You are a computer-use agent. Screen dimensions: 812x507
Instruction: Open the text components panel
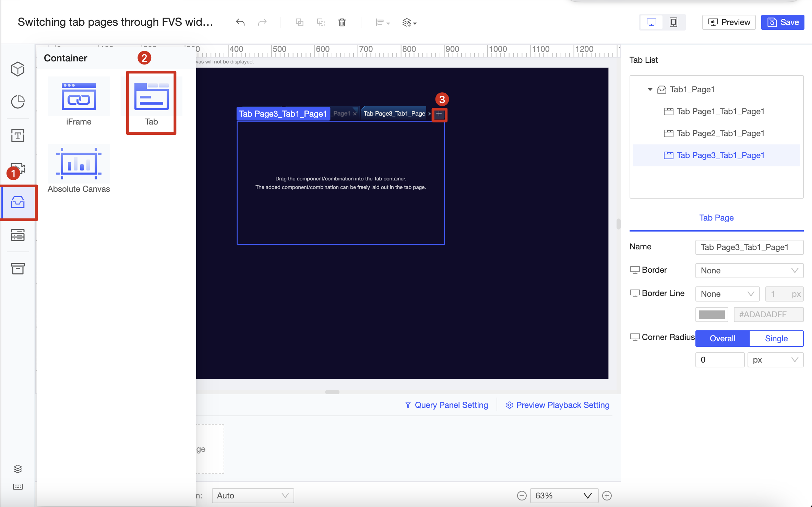click(17, 135)
